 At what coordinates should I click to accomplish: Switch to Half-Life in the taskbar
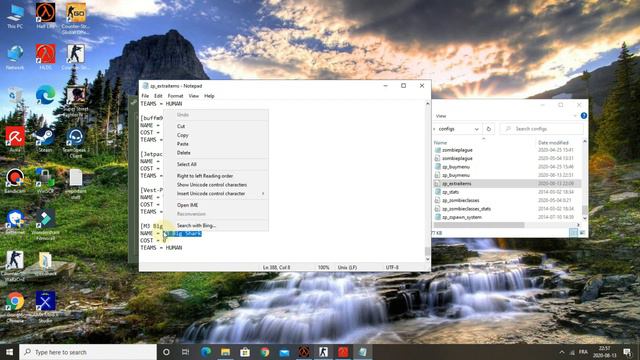[304, 352]
